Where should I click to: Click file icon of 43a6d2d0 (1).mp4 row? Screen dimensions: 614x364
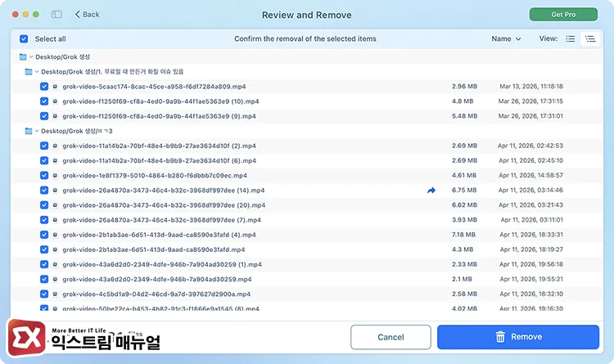click(x=55, y=264)
